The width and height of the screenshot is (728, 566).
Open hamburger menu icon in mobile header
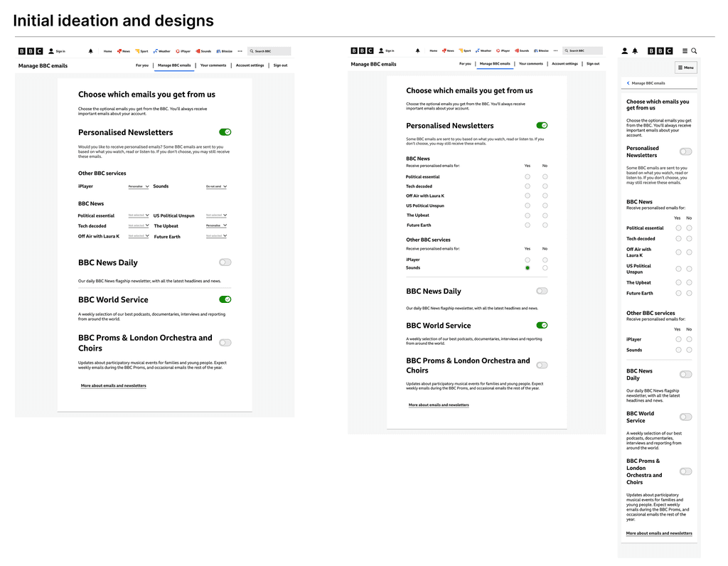point(685,51)
